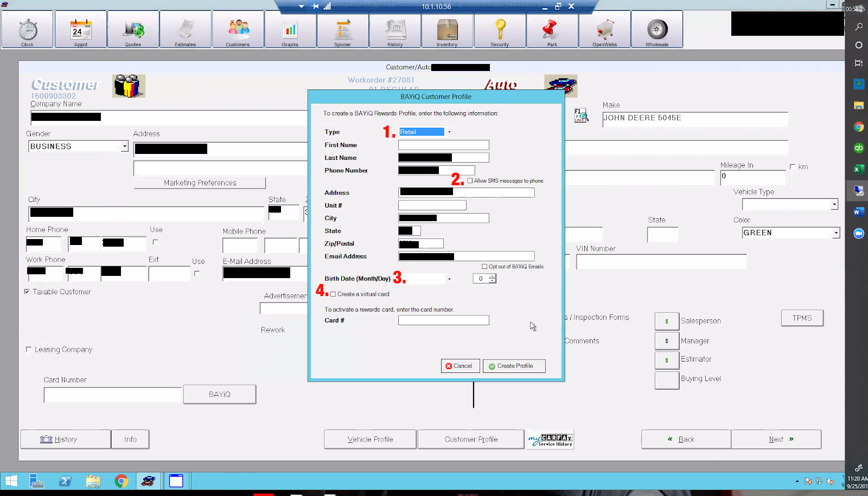Open the Security key icon

(x=500, y=30)
